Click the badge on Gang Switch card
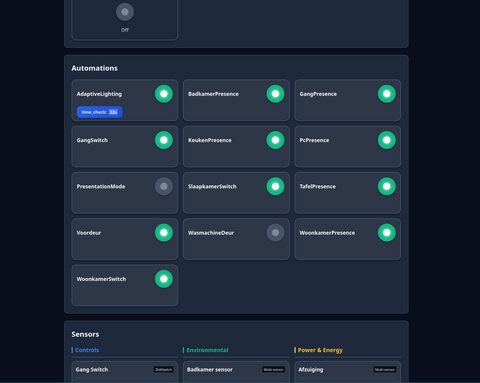Screen dimensions: 480x383 pos(163,369)
